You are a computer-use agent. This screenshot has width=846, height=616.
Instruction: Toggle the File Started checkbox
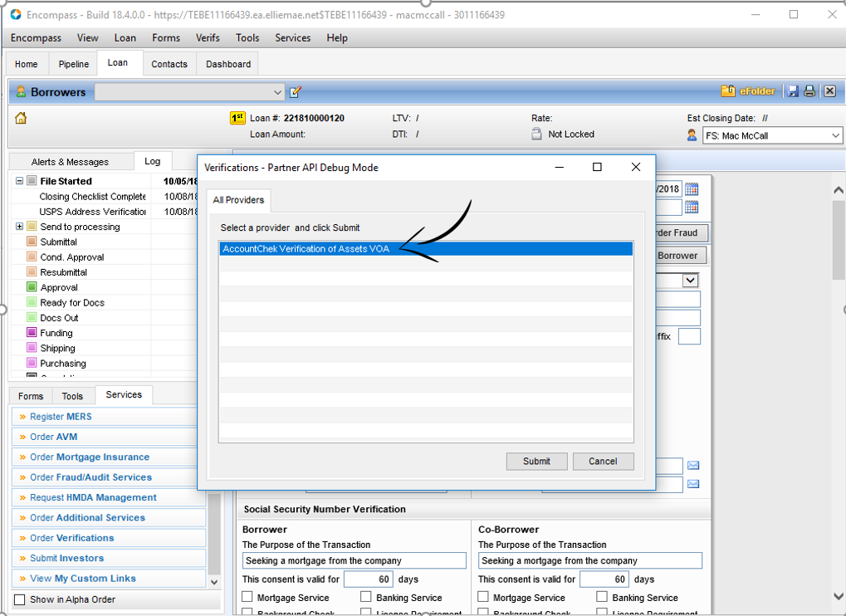[x=32, y=181]
